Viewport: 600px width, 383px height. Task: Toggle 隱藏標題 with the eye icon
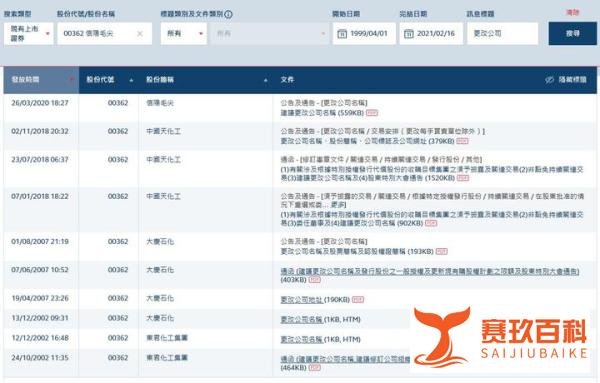coord(566,80)
